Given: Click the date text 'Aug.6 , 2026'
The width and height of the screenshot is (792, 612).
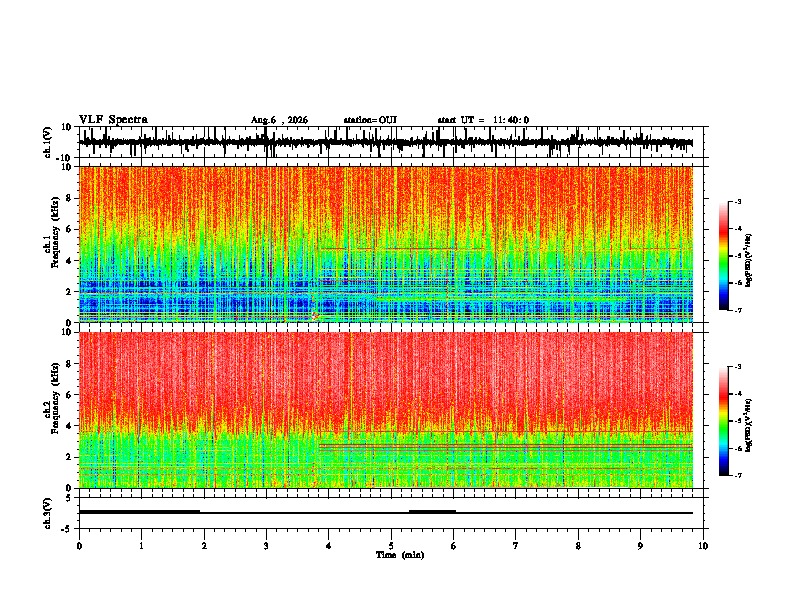Looking at the screenshot, I should 279,120.
